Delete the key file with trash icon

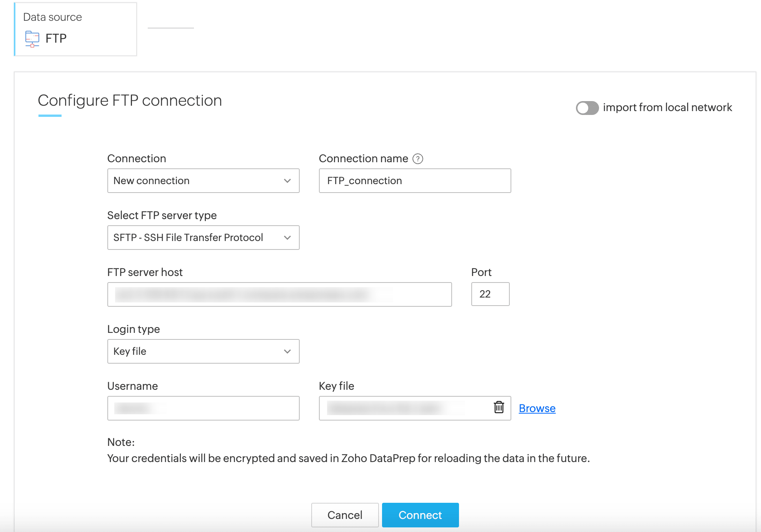click(x=499, y=407)
